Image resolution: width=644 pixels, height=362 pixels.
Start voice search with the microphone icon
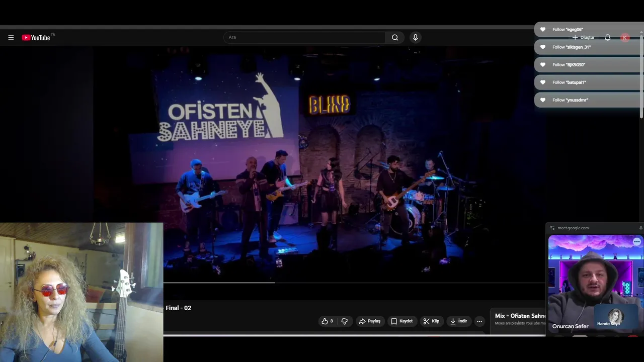point(415,37)
